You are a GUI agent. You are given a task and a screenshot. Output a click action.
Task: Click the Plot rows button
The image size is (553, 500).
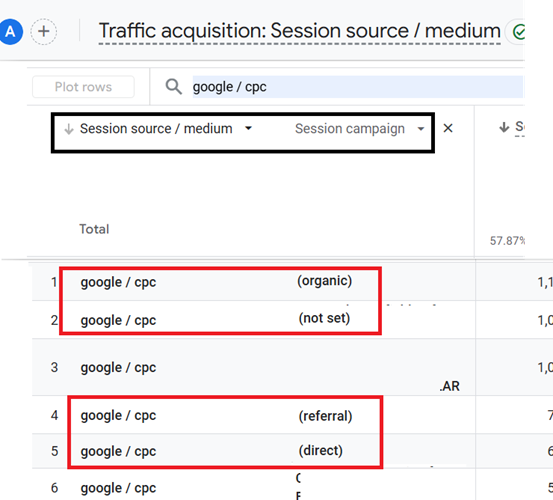coord(83,87)
